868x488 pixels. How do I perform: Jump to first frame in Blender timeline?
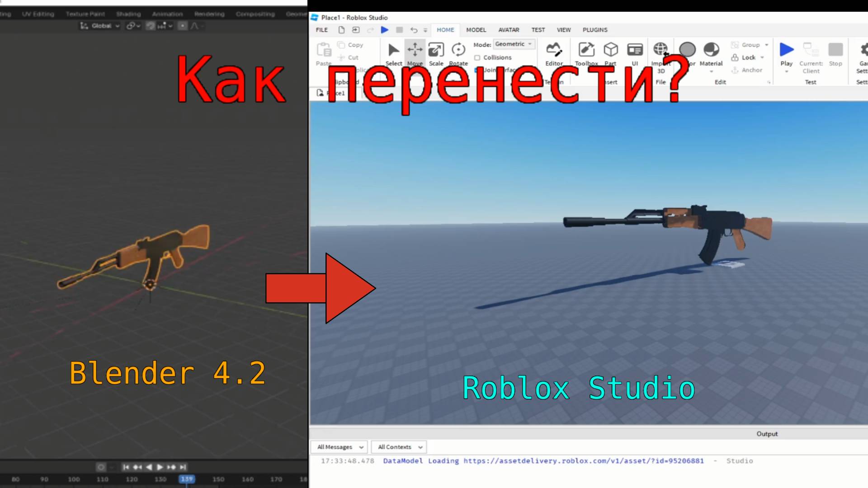tap(126, 467)
